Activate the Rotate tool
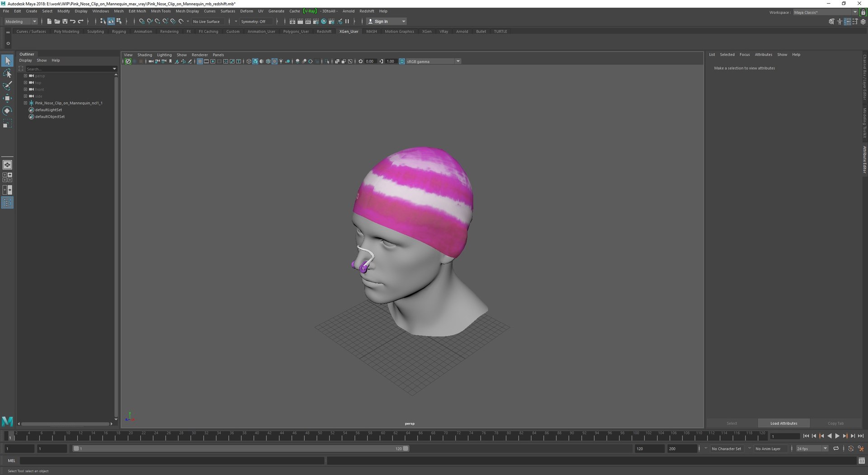Screen dimensions: 868x475 pyautogui.click(x=7, y=111)
